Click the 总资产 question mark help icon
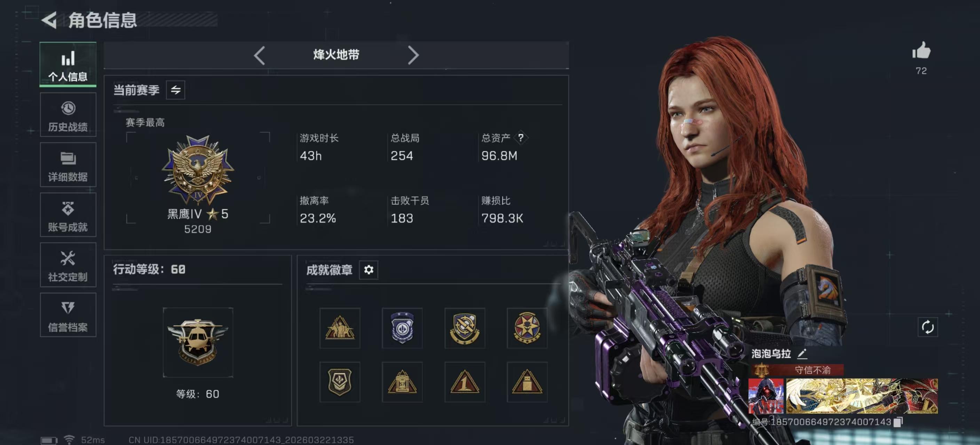The image size is (980, 445). coord(520,138)
